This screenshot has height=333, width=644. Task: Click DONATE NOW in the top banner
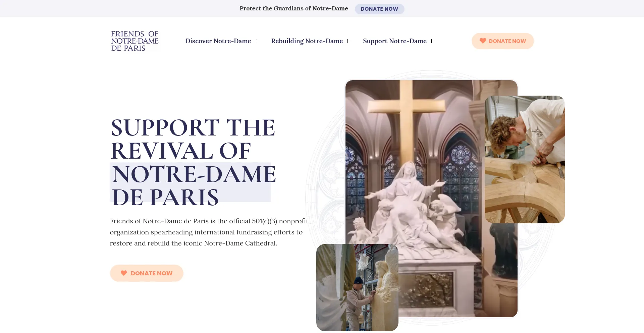[379, 9]
